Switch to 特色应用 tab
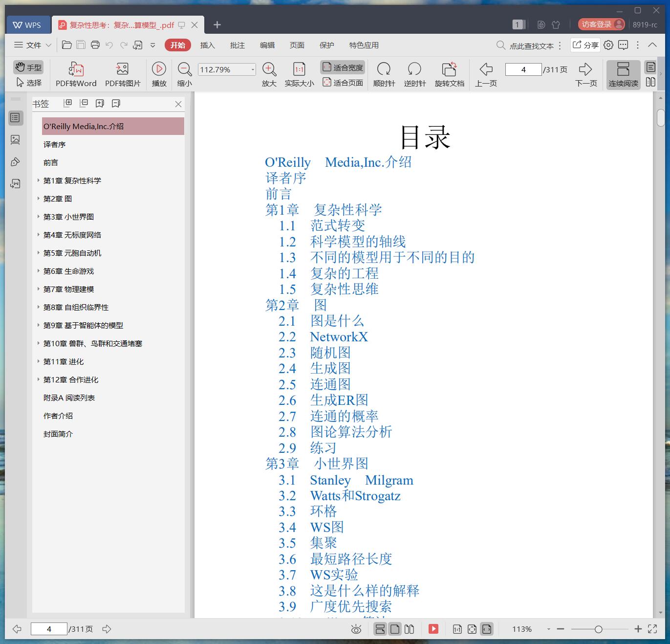This screenshot has height=644, width=670. (x=364, y=45)
